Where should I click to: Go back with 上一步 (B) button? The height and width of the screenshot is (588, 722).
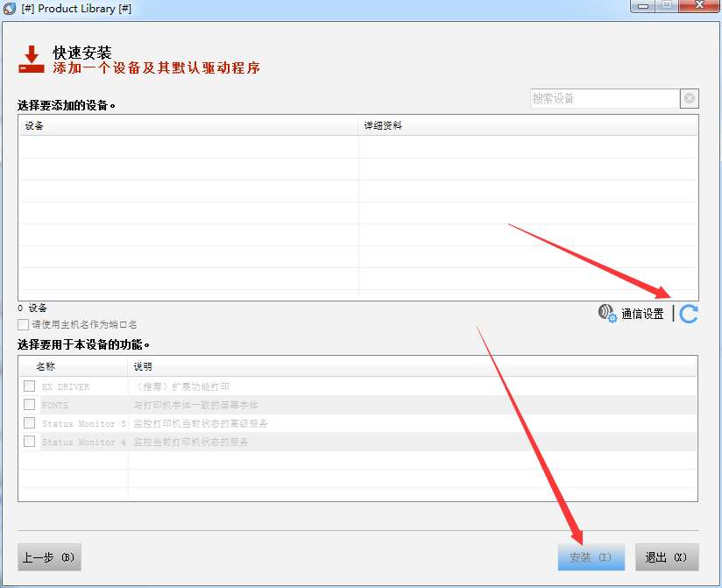coord(49,557)
